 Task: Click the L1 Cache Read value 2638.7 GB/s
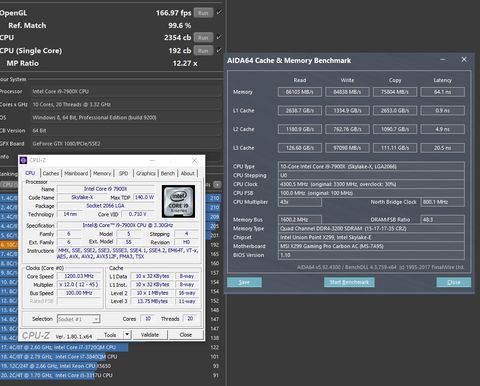[300, 111]
